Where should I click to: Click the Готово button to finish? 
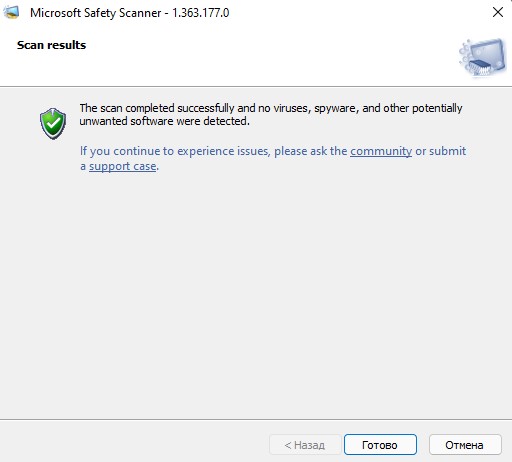tap(380, 445)
